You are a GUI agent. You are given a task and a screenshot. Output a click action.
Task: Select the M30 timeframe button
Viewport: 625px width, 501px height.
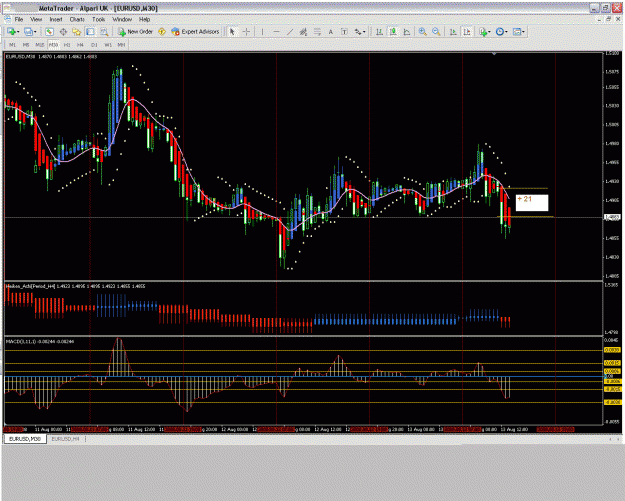(53, 45)
